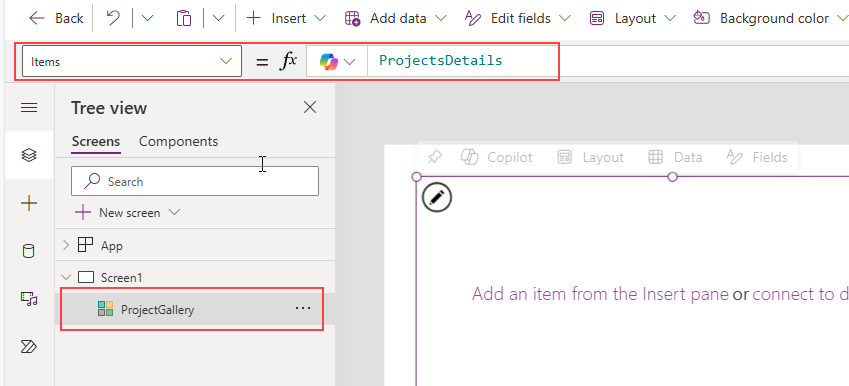Open ProjectGallery more options ellipsis
849x386 pixels.
point(303,308)
